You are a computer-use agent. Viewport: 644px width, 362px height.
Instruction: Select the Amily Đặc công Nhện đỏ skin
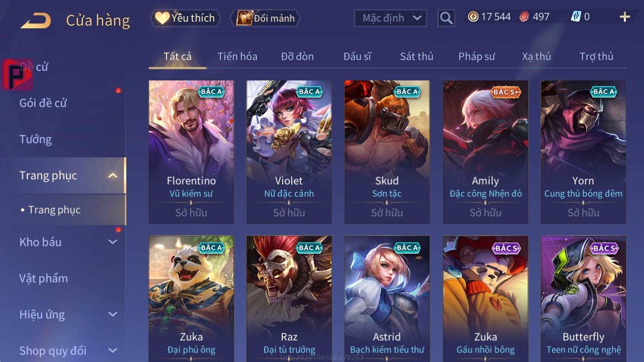coord(486,152)
